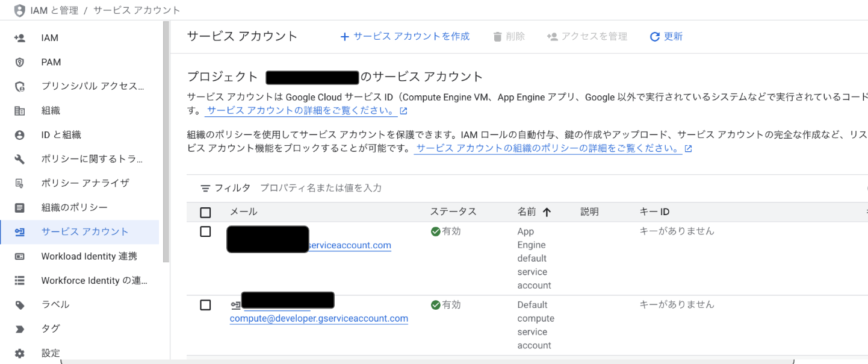Click サービス アカウント in the breadcrumb trail

click(135, 10)
